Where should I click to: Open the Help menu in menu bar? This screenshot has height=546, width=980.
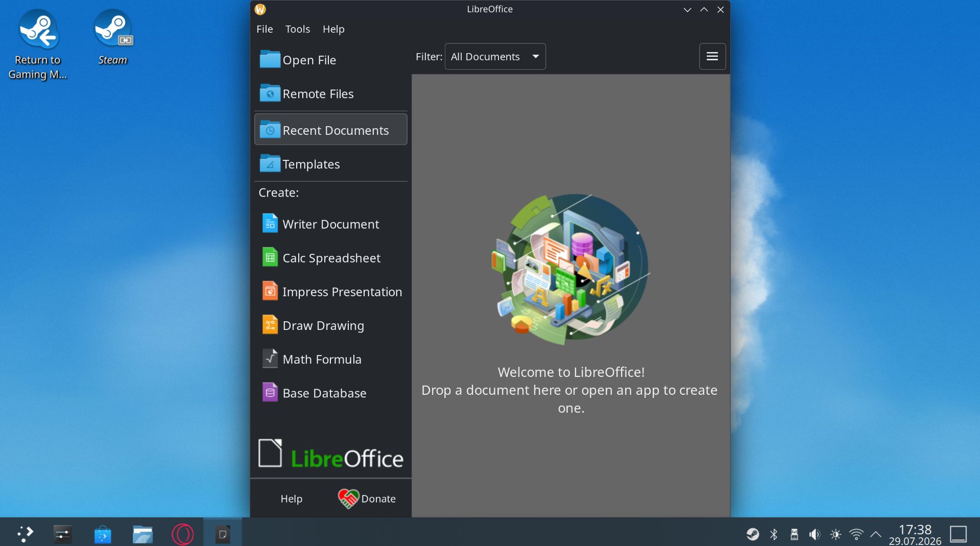[333, 29]
